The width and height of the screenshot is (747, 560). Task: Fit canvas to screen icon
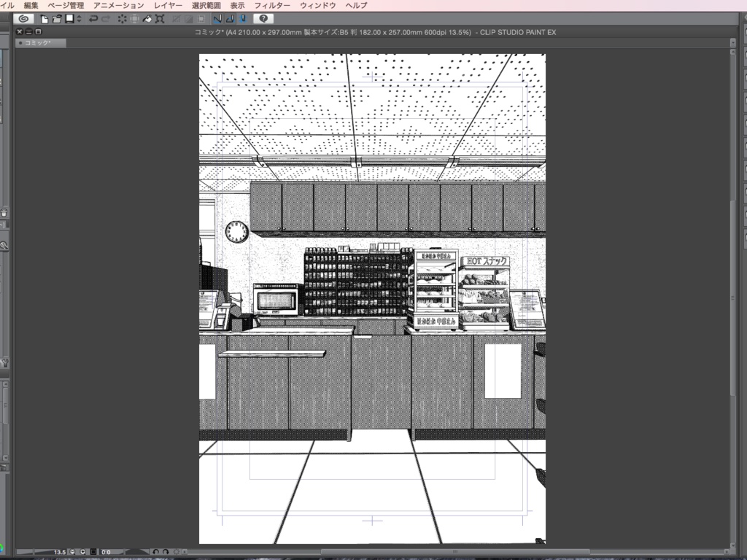tap(93, 552)
